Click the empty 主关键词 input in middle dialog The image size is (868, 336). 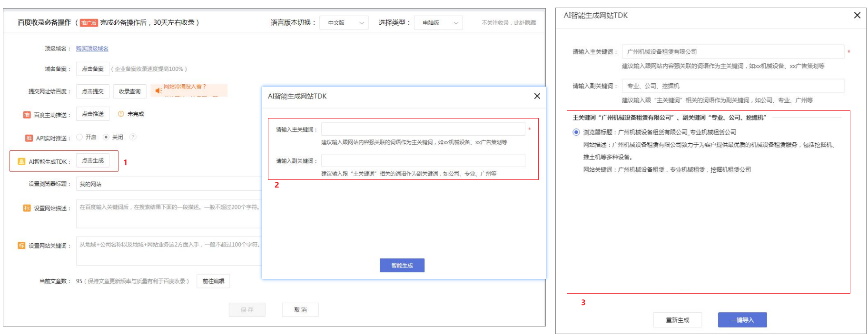pos(423,129)
